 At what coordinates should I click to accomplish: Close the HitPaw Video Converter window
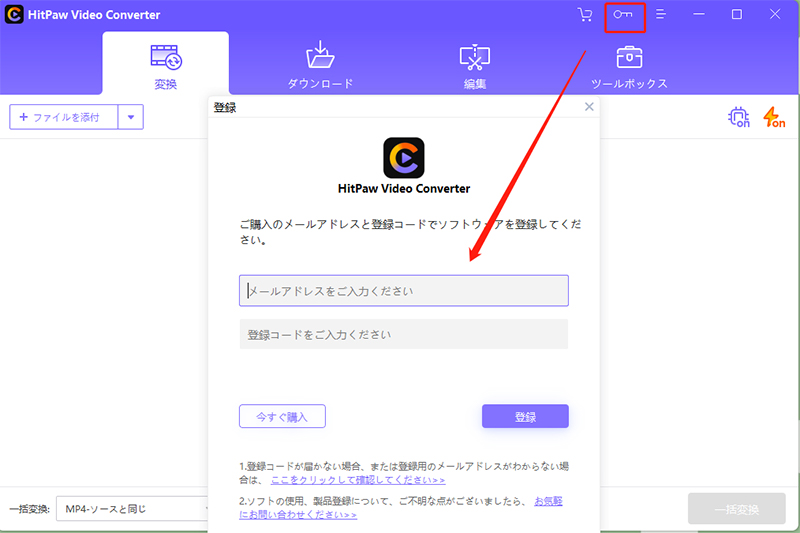click(x=774, y=14)
